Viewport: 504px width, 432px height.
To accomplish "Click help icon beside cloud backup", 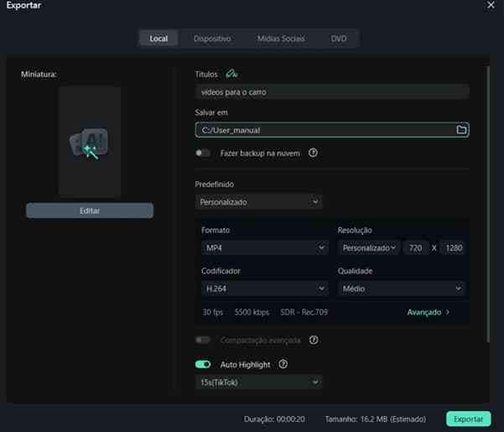I will point(313,153).
